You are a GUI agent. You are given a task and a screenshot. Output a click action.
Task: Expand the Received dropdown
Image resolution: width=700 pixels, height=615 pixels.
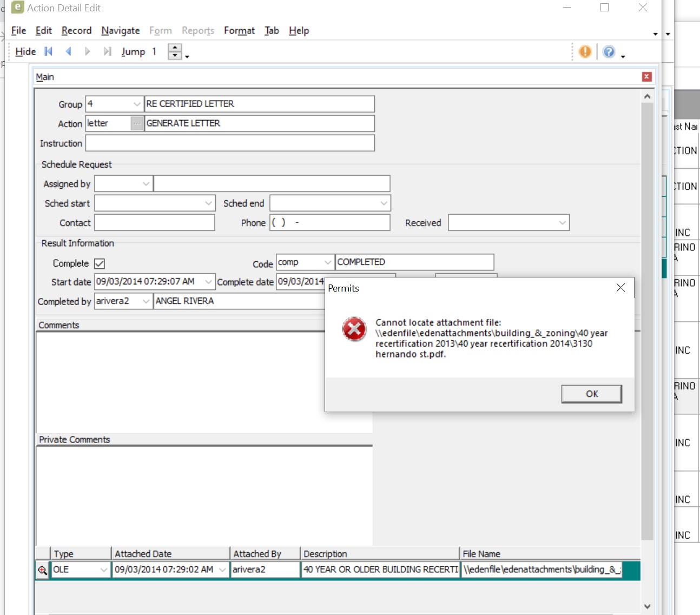point(562,223)
